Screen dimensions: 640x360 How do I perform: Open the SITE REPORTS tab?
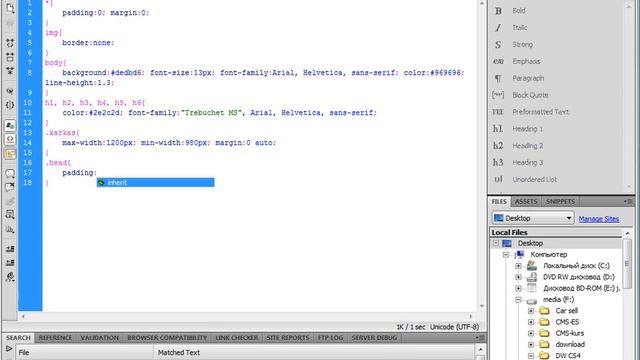point(288,338)
